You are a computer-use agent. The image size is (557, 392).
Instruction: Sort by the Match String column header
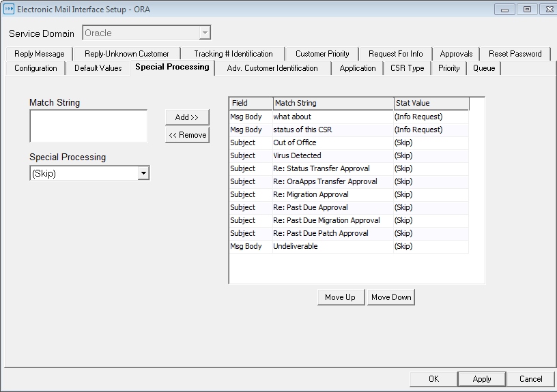tap(333, 104)
